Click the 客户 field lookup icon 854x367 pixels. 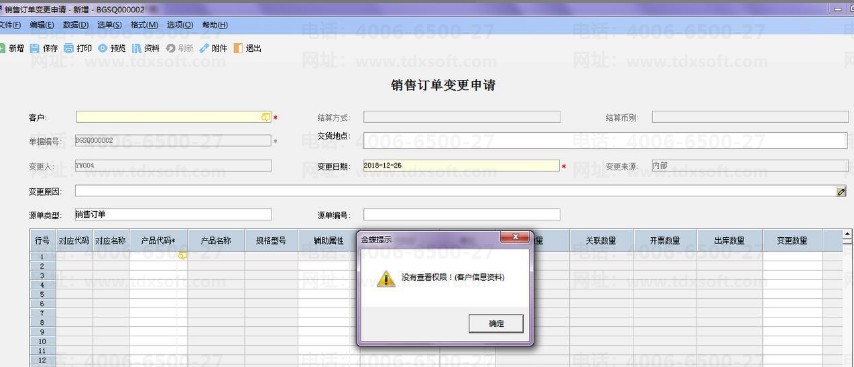pyautogui.click(x=266, y=117)
